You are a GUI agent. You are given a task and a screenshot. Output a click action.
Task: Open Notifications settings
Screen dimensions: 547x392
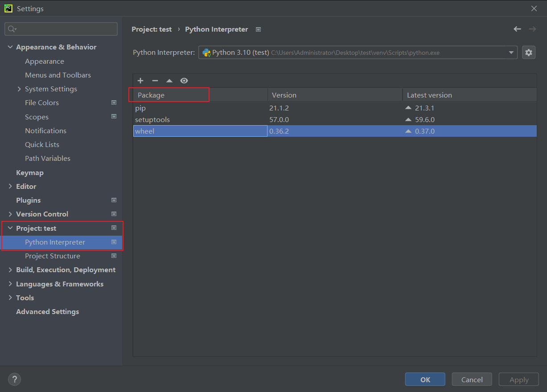click(x=45, y=131)
